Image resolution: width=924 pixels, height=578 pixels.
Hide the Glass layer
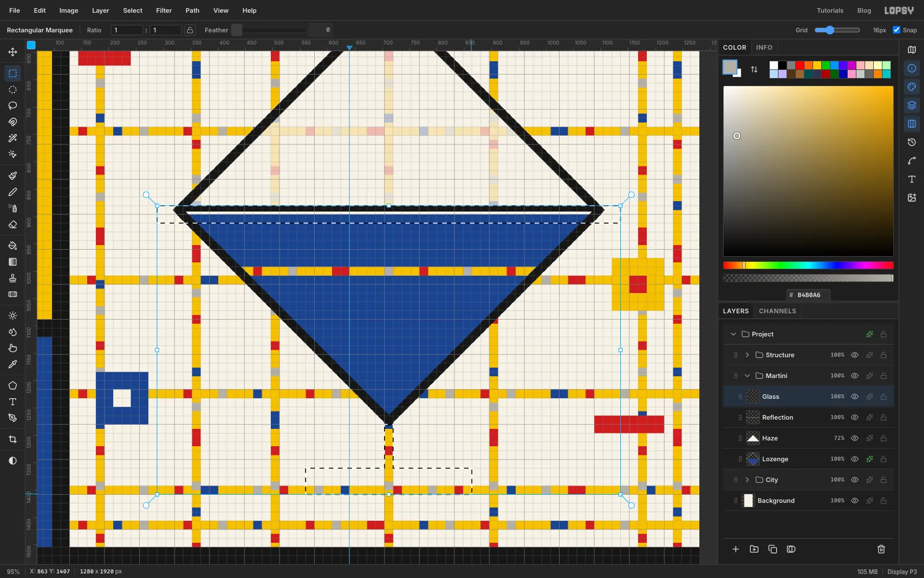(855, 397)
